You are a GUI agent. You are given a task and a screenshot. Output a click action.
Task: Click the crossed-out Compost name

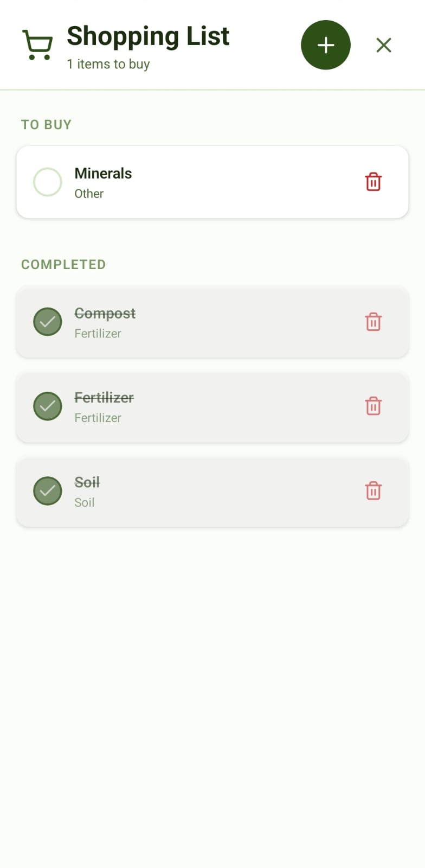point(105,314)
